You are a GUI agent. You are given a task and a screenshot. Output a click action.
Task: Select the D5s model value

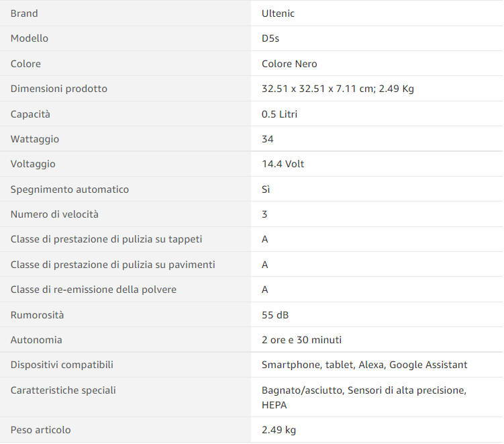click(x=270, y=38)
